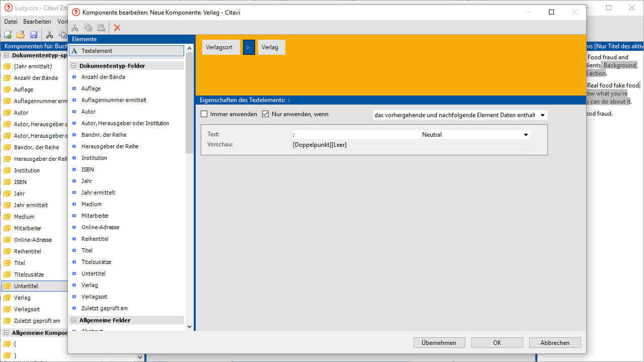The width and height of the screenshot is (644, 362).
Task: Collapse the Dokumententyp-Felder group
Action: click(73, 66)
